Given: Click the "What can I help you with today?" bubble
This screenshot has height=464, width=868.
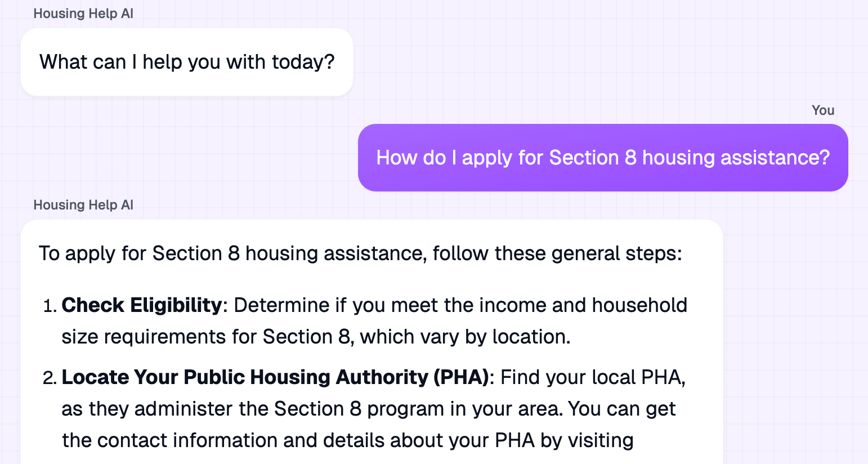Looking at the screenshot, I should click(186, 62).
